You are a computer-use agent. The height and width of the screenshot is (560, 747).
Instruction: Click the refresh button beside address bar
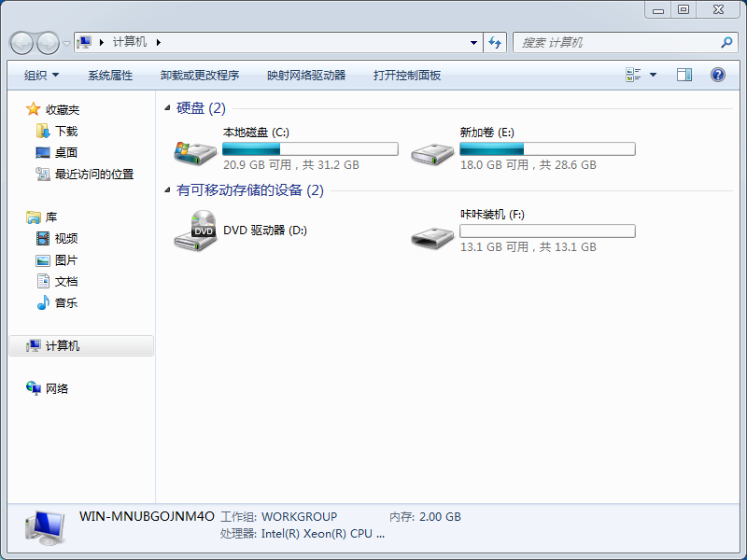495,43
